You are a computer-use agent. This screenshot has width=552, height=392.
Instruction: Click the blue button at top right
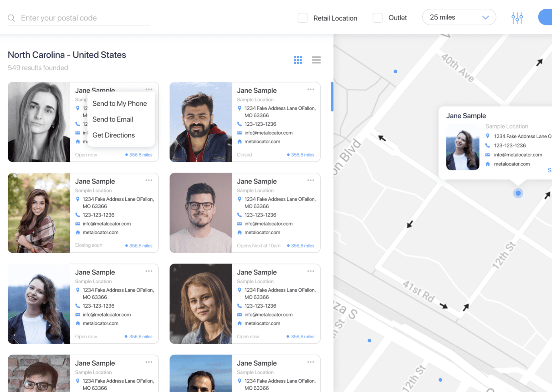(x=545, y=17)
